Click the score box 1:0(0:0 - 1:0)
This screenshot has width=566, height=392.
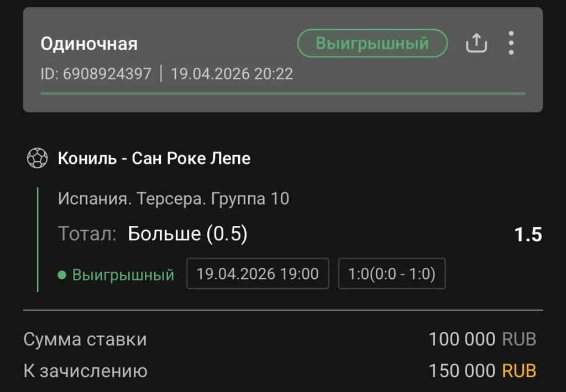click(x=391, y=274)
